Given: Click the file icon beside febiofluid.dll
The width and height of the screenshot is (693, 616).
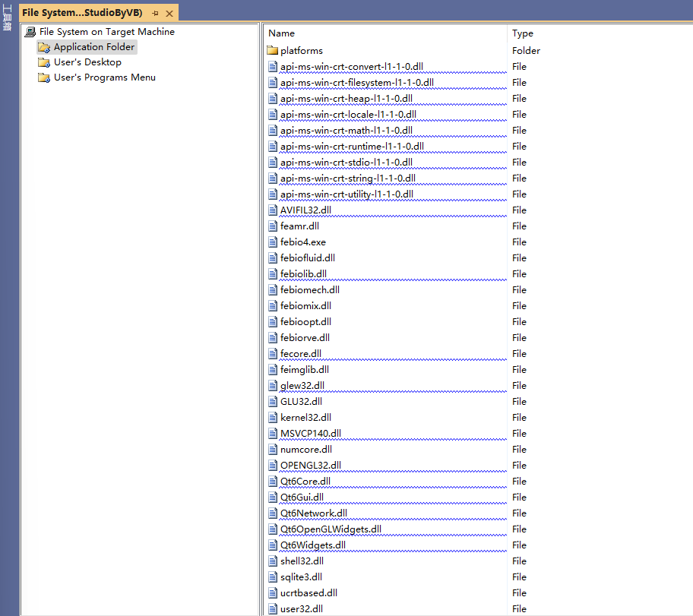Looking at the screenshot, I should (273, 258).
